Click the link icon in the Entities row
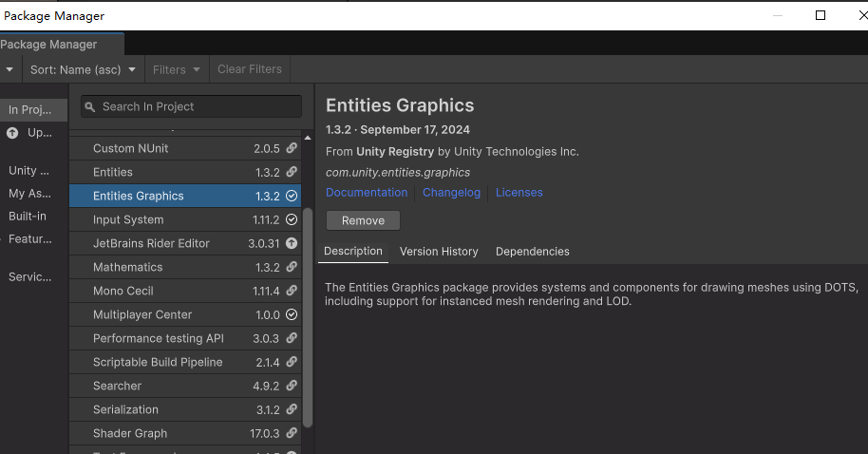The width and height of the screenshot is (868, 454). [292, 172]
